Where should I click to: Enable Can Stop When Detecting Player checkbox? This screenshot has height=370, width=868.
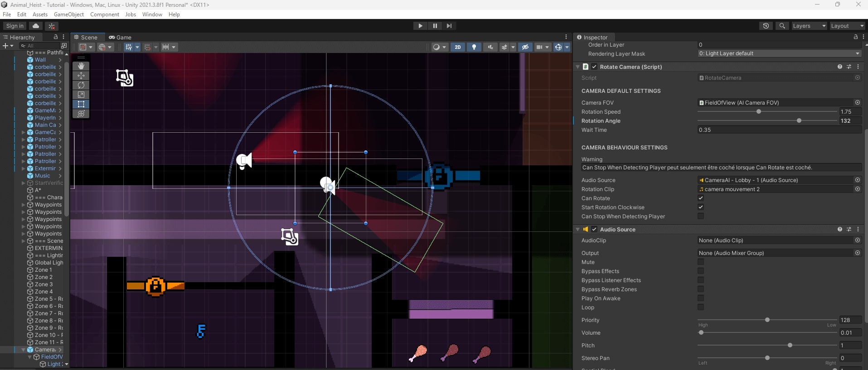tap(701, 216)
